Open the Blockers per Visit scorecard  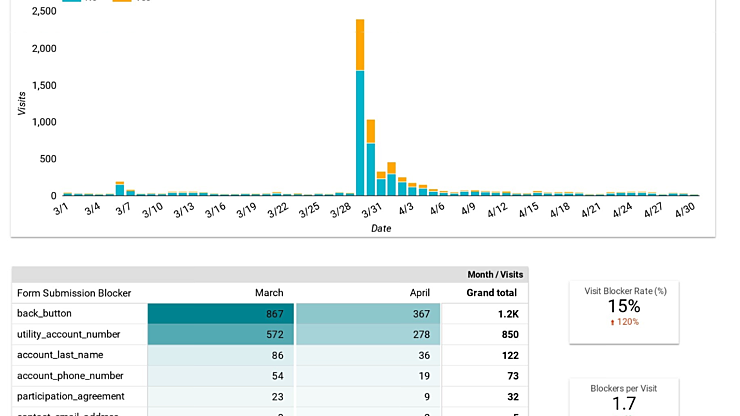click(625, 397)
